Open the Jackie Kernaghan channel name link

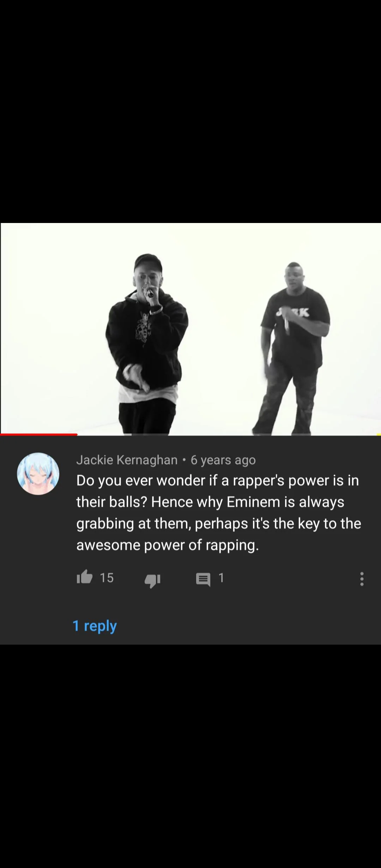pos(127,460)
